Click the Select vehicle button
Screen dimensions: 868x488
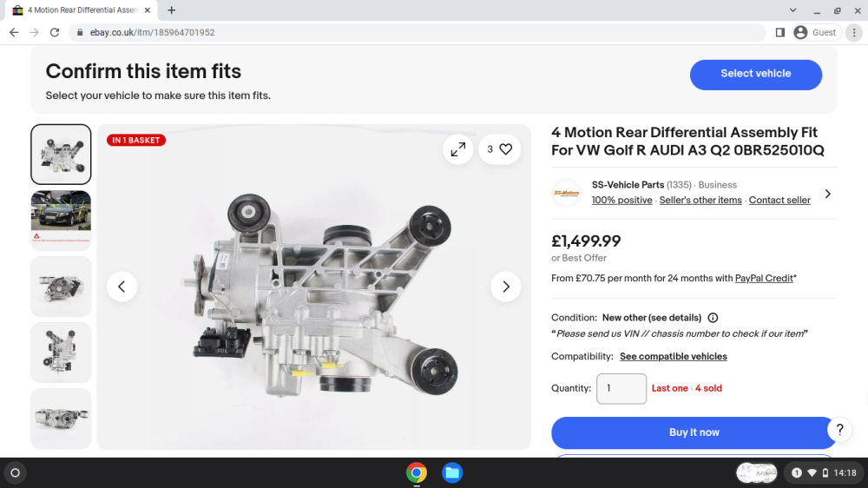click(756, 74)
